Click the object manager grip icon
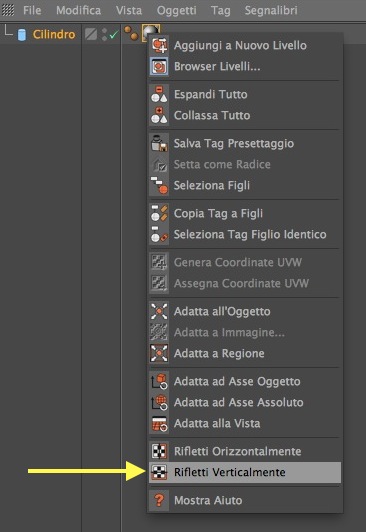Viewport: 366px width, 532px height. coord(8,10)
